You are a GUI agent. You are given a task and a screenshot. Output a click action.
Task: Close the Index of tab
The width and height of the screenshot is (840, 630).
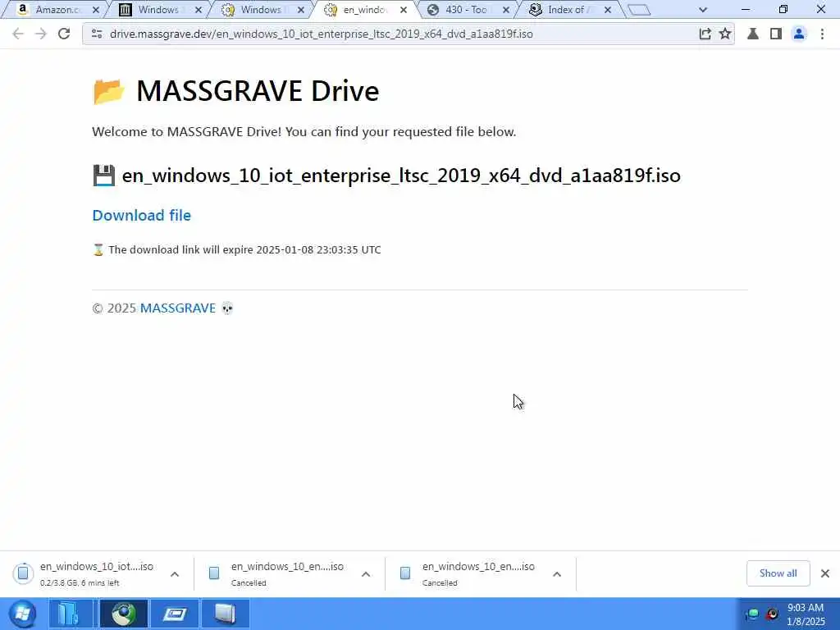tap(608, 10)
